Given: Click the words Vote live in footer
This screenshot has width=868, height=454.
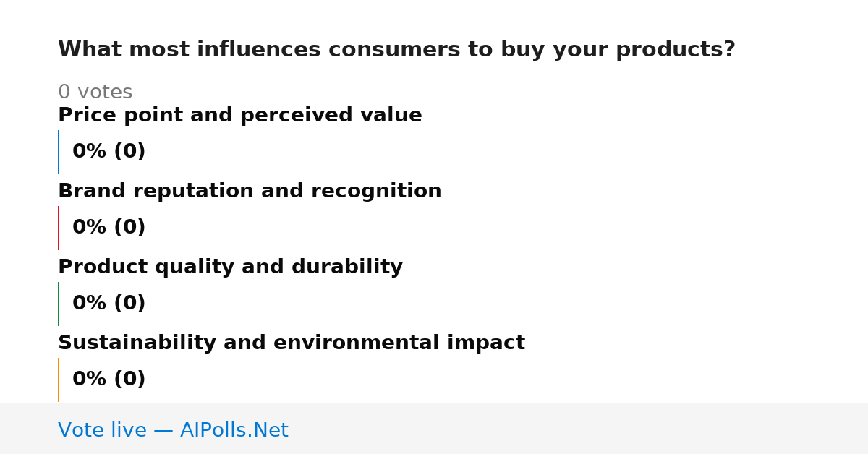Looking at the screenshot, I should [102, 431].
